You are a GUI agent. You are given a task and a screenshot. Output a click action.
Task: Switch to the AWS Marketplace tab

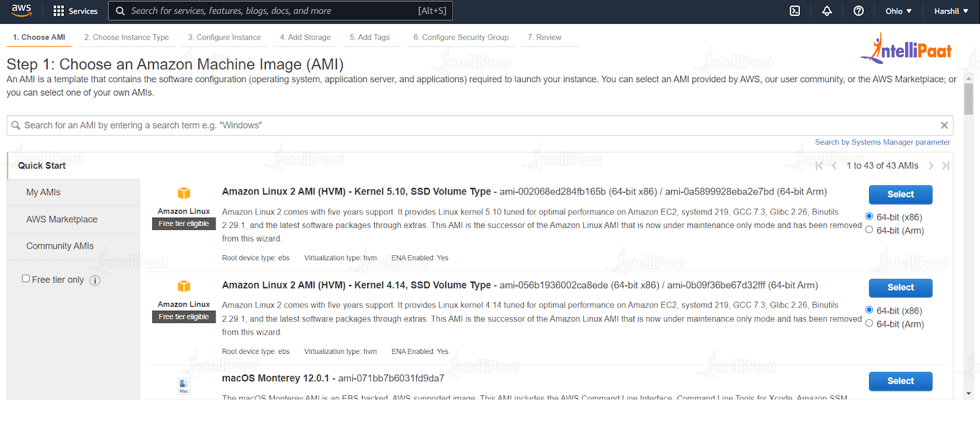pyautogui.click(x=61, y=219)
